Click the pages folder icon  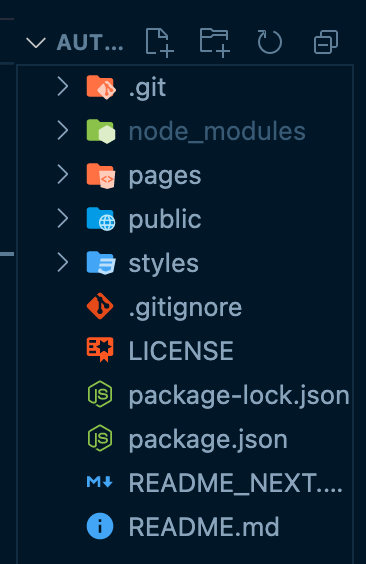101,176
